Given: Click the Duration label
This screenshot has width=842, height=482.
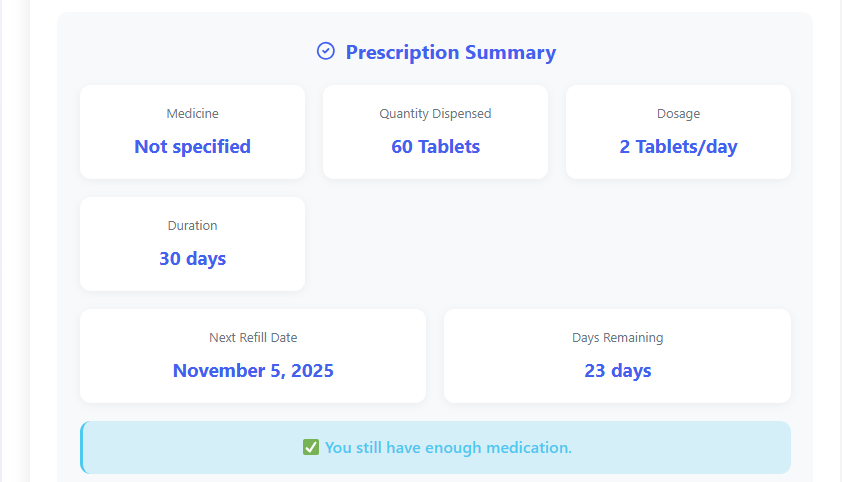Looking at the screenshot, I should click(x=192, y=226).
